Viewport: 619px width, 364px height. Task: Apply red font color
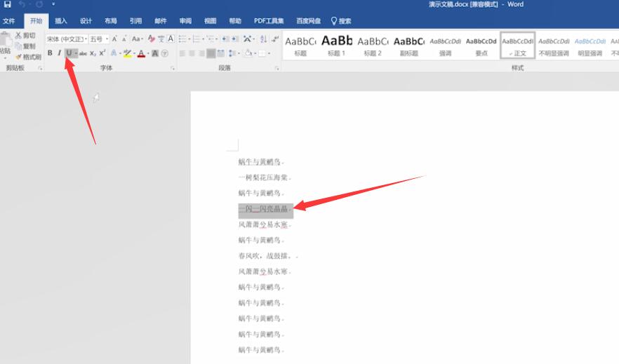tap(141, 53)
